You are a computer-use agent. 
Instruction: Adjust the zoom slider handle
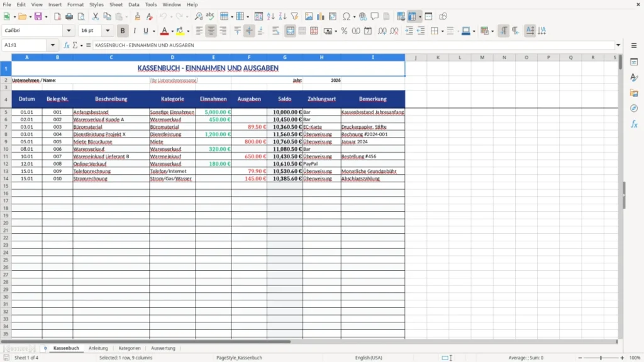pos(601,358)
